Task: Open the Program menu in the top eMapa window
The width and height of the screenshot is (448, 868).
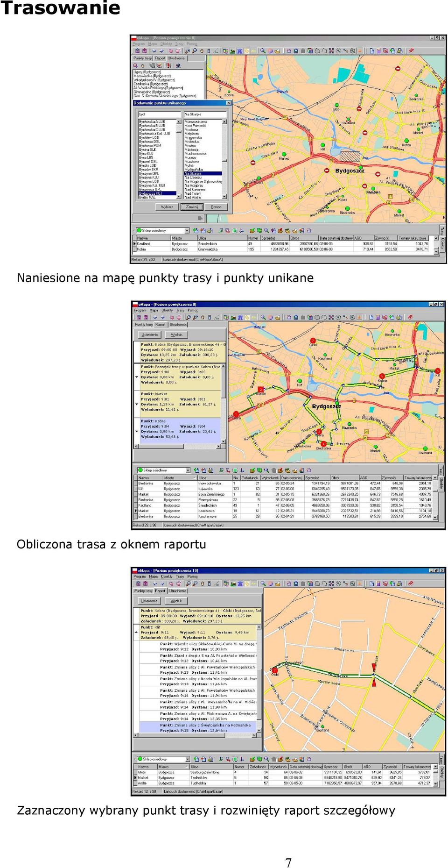Action: click(x=139, y=44)
